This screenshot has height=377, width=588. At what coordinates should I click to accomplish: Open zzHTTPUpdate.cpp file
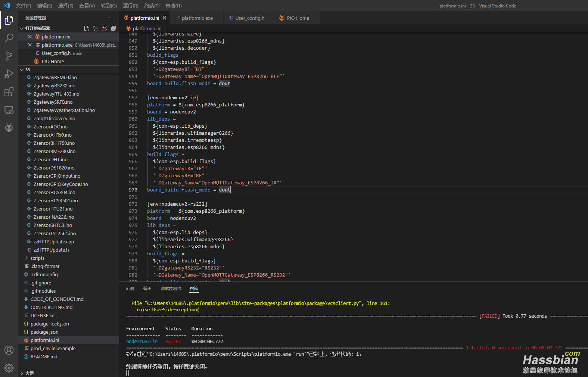tap(54, 242)
